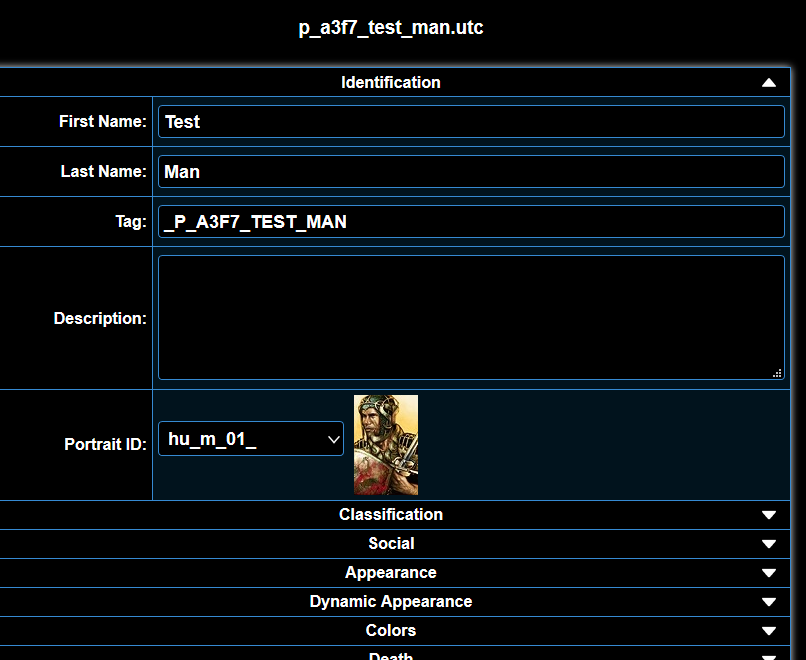This screenshot has width=806, height=660.
Task: Click the Last Name label
Action: pyautogui.click(x=104, y=171)
